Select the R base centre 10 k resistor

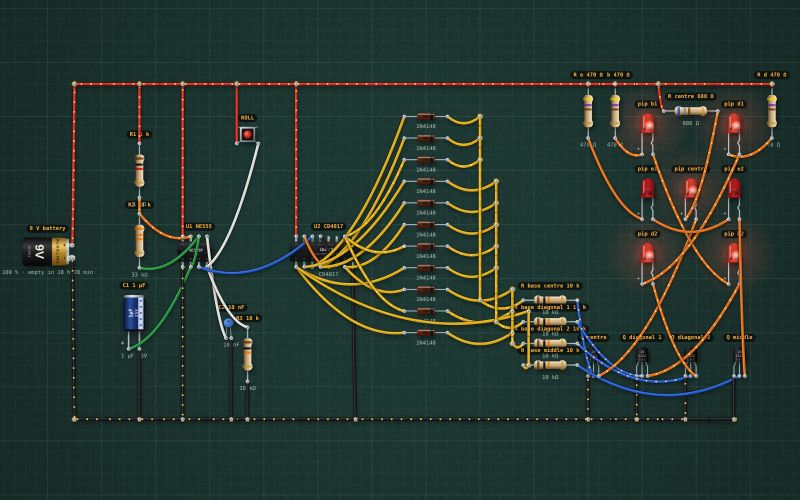click(550, 300)
